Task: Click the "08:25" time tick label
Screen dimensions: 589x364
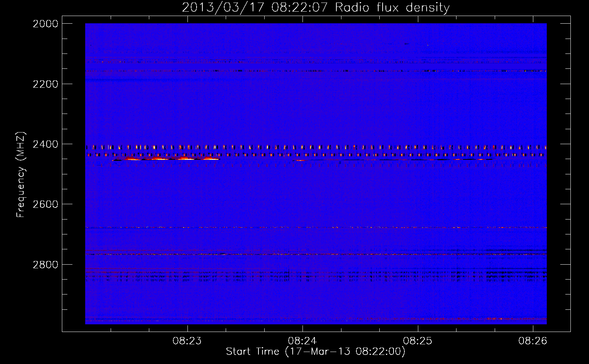Action: (418, 341)
